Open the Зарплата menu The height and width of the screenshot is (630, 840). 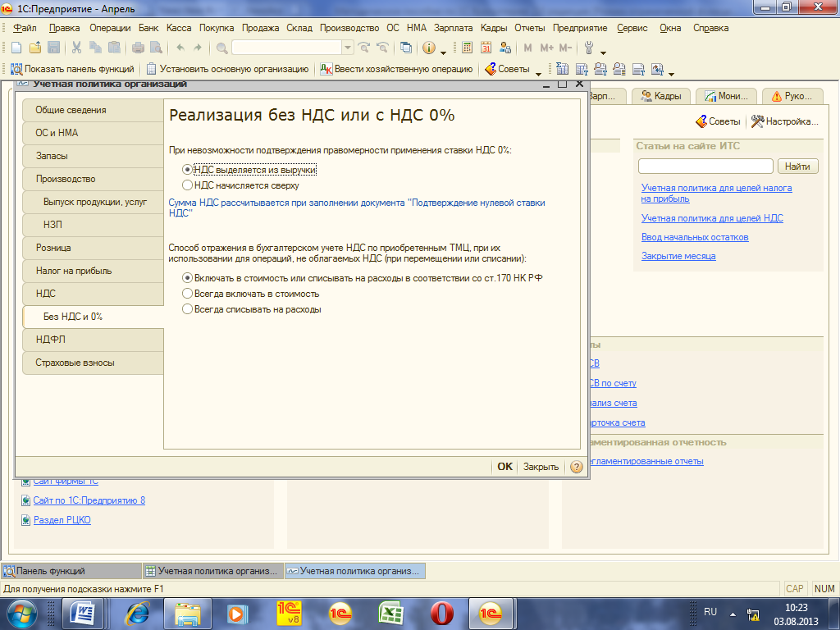pyautogui.click(x=453, y=28)
